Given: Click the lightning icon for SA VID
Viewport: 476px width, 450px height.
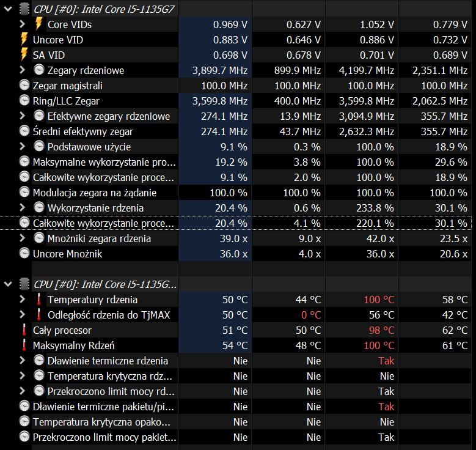Looking at the screenshot, I should pyautogui.click(x=24, y=54).
